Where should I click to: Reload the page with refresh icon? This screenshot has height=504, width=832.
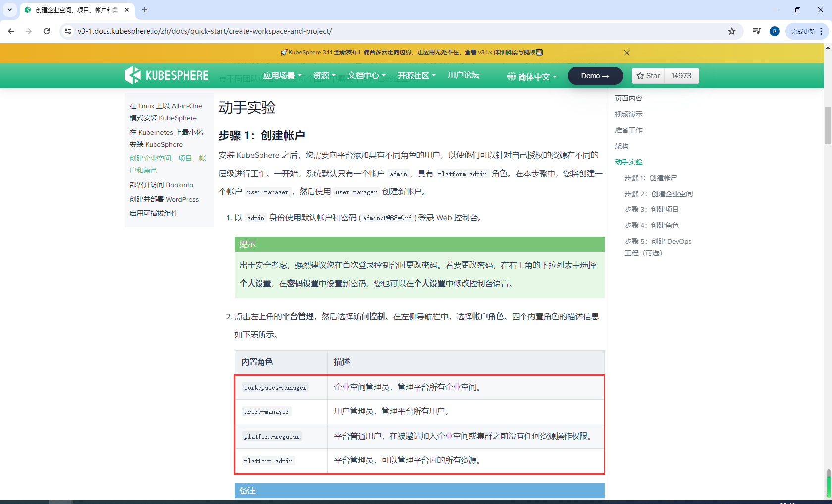[47, 31]
